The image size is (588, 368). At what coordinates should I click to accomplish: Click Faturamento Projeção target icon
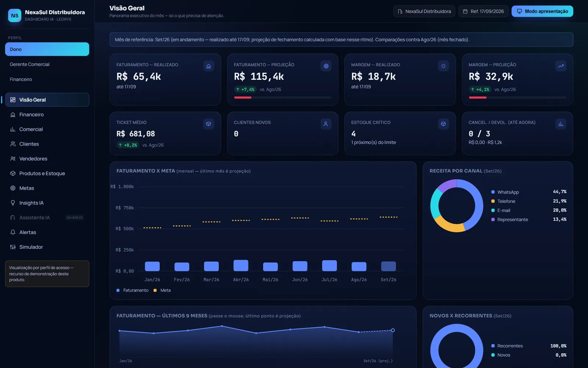point(326,66)
